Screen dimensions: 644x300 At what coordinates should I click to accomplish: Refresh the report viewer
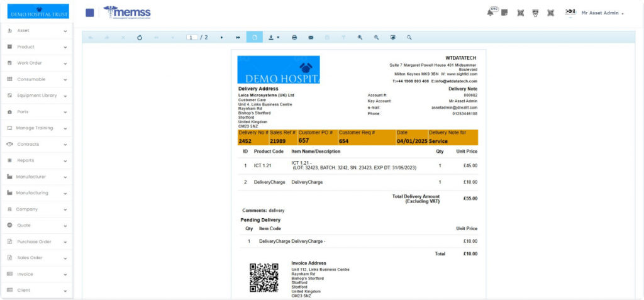pos(140,37)
